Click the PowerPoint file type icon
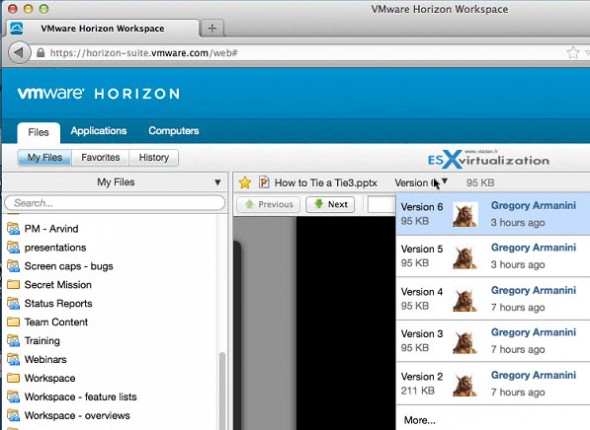Screen dimensions: 590x430 [x=264, y=182]
